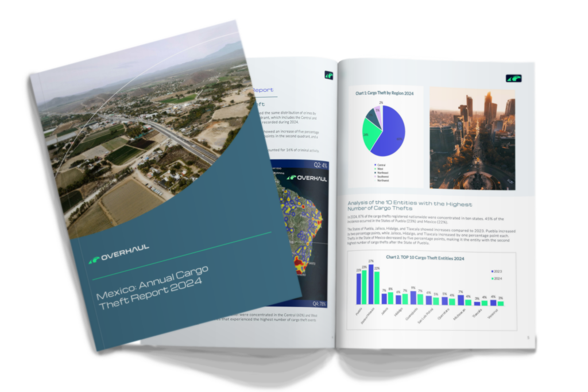
Task: Click the Overhaul badge icon atop the right page
Action: click(x=513, y=78)
